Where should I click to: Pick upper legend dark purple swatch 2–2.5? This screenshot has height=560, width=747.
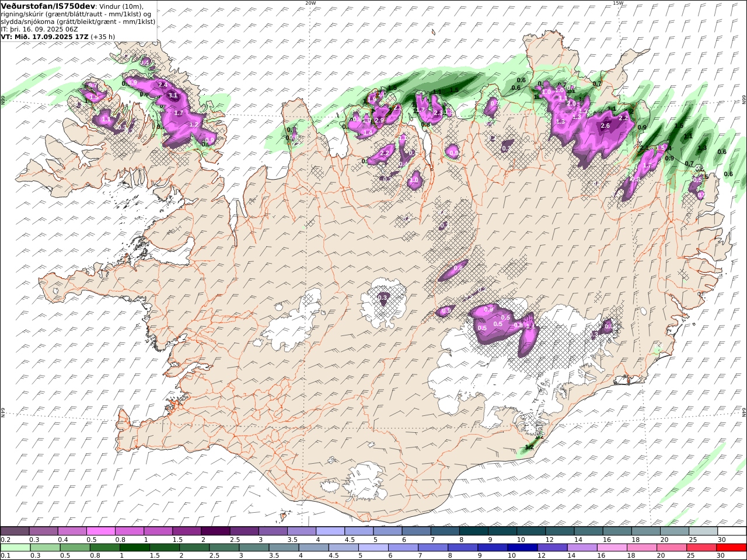click(215, 531)
